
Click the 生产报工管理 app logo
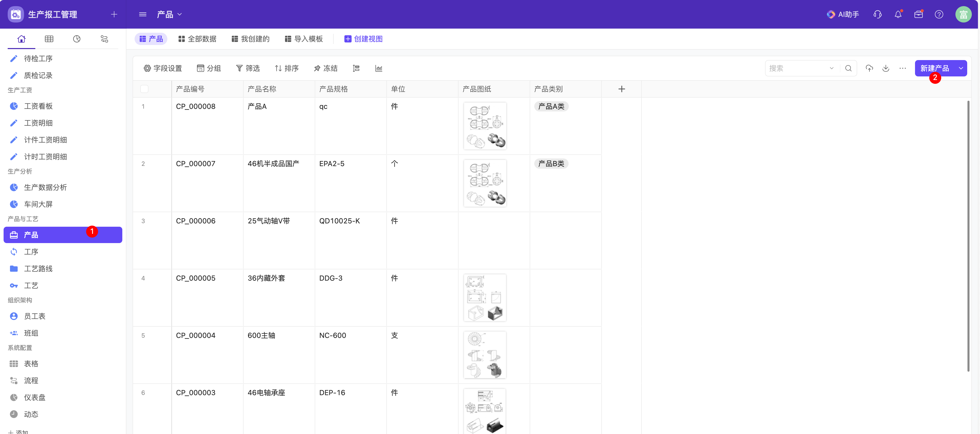[x=16, y=15]
